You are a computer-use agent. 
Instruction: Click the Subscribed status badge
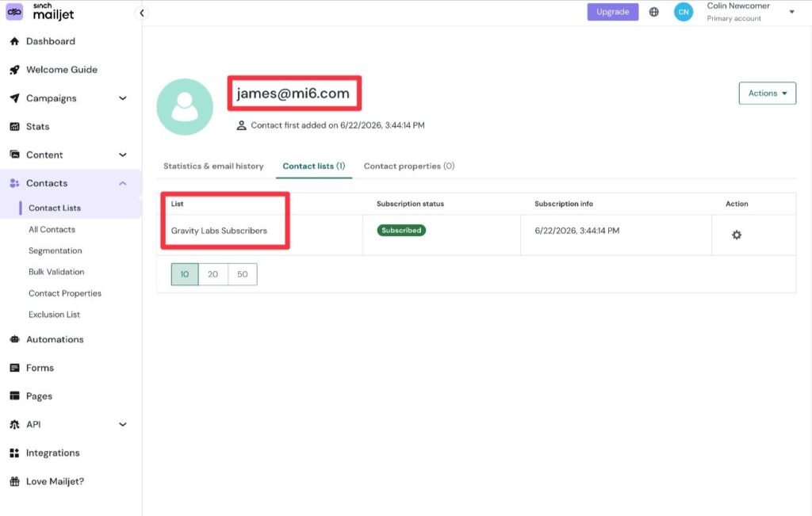pyautogui.click(x=401, y=231)
